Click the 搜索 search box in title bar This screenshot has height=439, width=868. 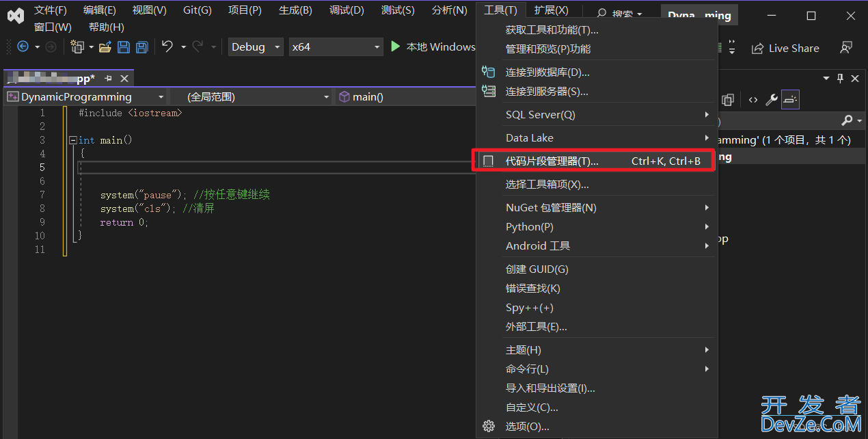(x=620, y=14)
